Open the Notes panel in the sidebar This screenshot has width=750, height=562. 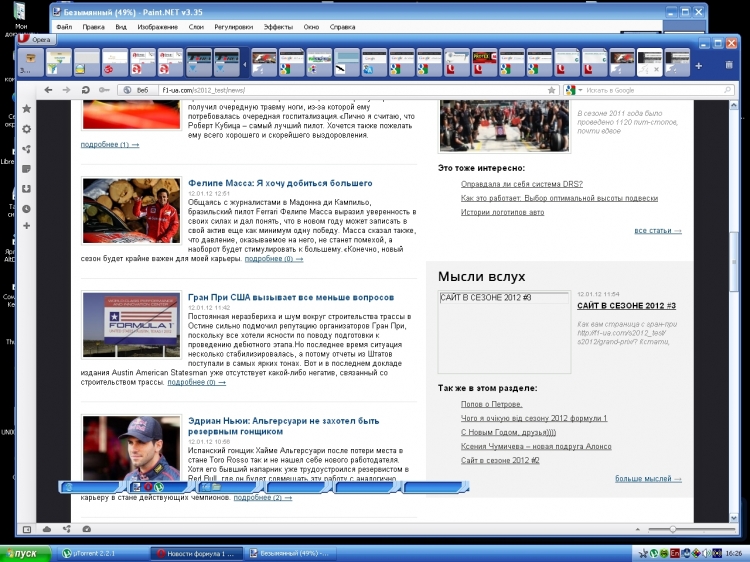27,169
